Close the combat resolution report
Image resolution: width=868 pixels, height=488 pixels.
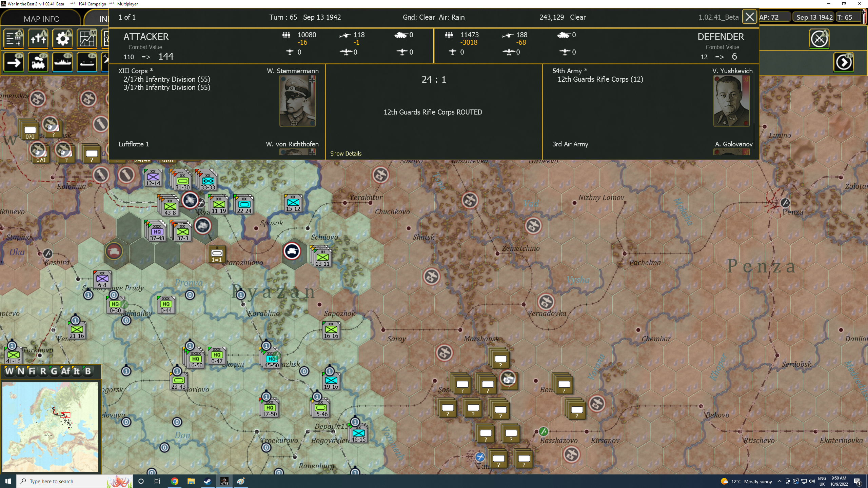click(x=750, y=17)
